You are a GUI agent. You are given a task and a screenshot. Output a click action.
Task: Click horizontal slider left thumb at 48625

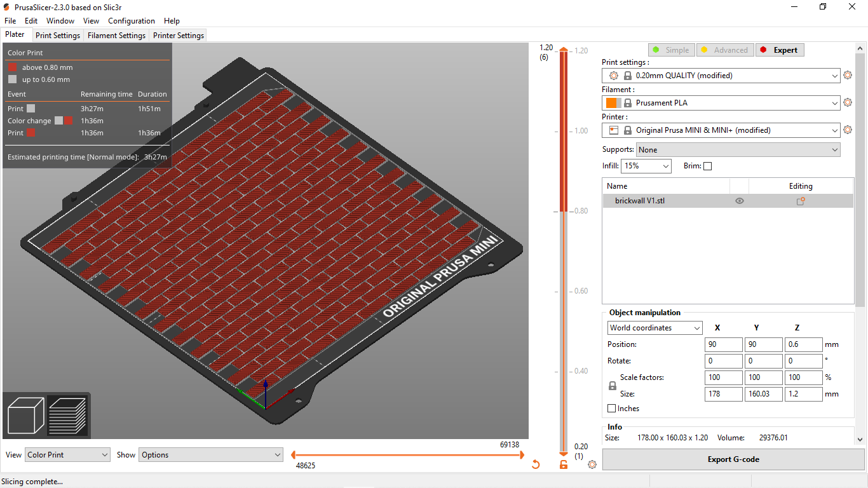(294, 455)
